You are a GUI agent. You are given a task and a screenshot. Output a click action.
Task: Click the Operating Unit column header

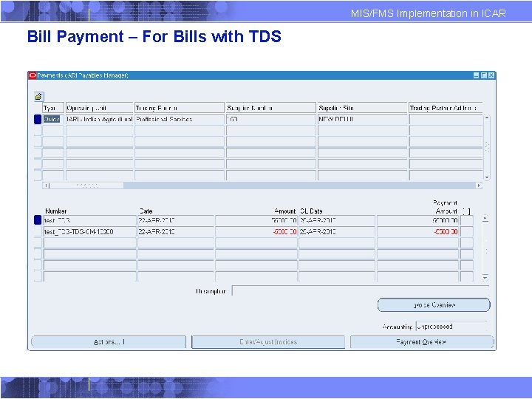tap(100, 108)
